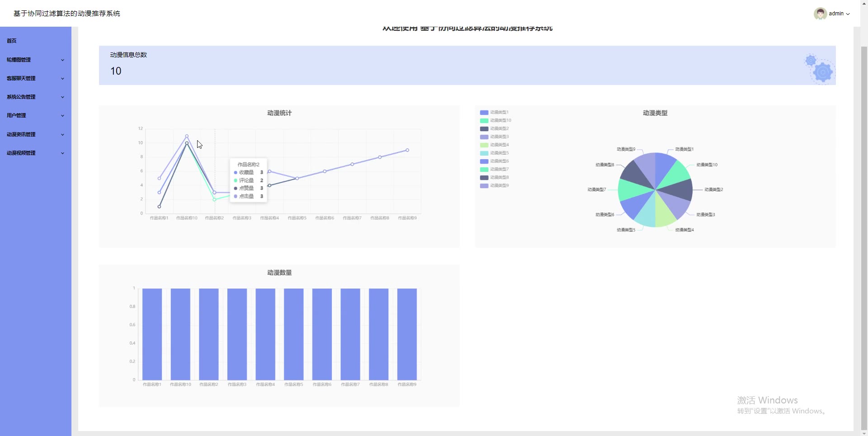Click the 系统公告管理 menu label
Image resolution: width=868 pixels, height=436 pixels.
click(x=21, y=97)
